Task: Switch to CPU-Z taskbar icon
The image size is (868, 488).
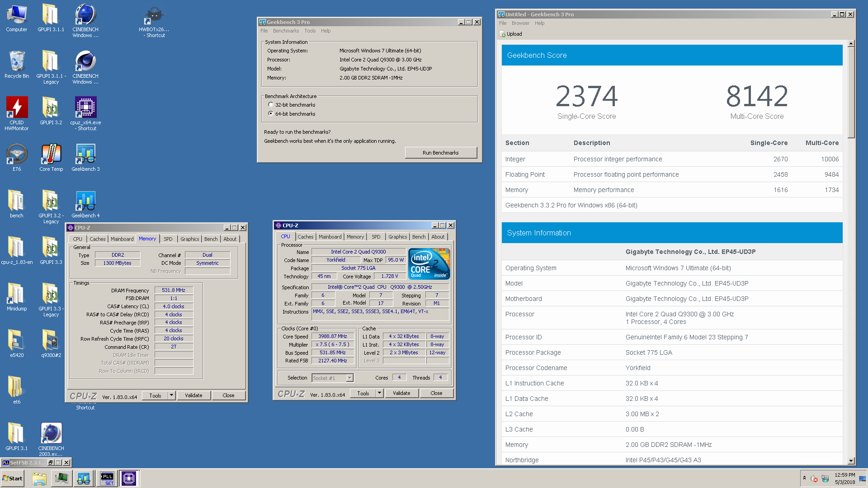Action: (x=129, y=479)
